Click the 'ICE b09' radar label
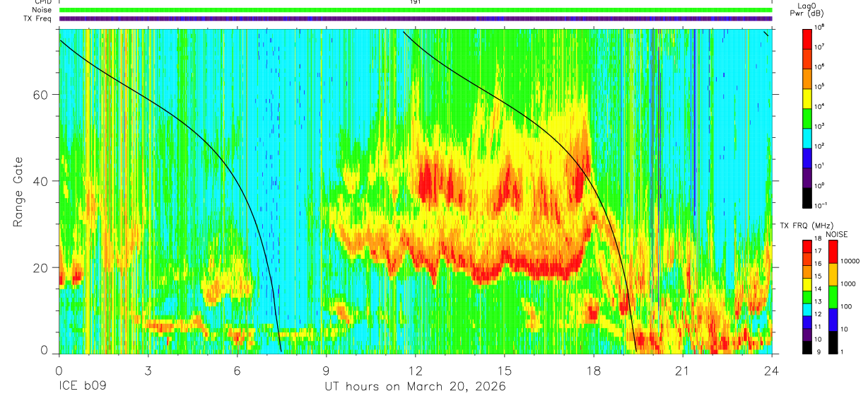This screenshot has width=868, height=401. coord(82,388)
